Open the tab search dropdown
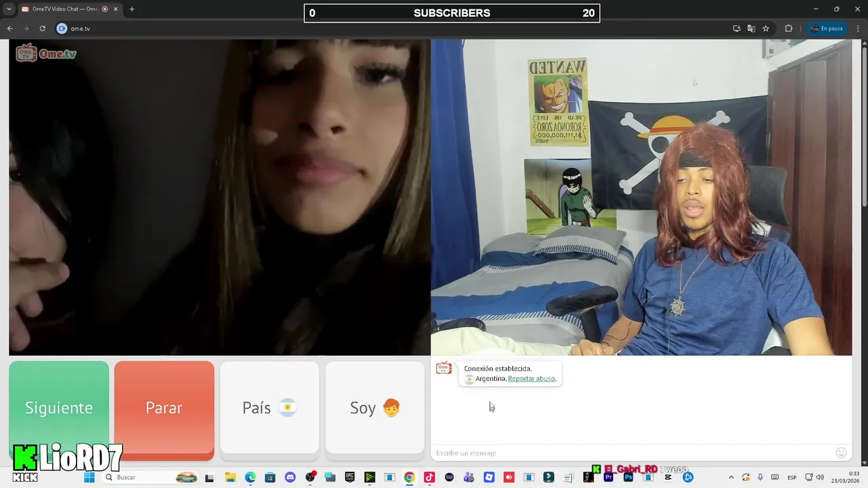This screenshot has width=868, height=488. click(x=9, y=9)
